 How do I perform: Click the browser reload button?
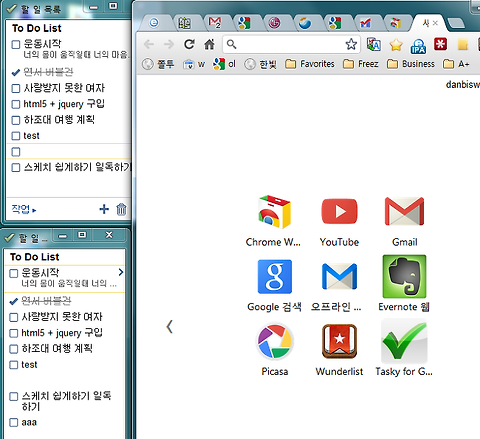189,44
